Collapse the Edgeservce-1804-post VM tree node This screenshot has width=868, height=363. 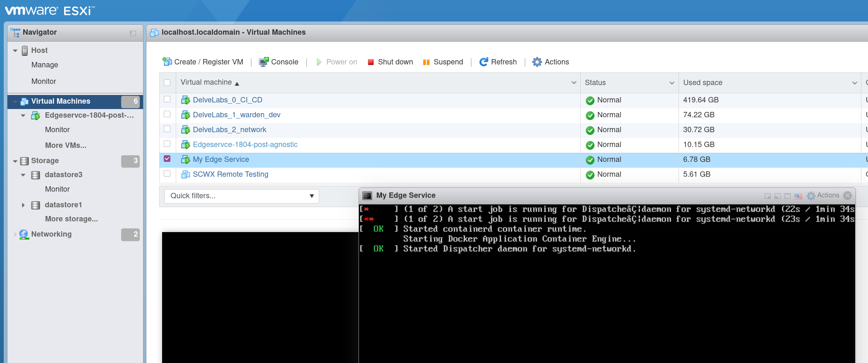23,116
